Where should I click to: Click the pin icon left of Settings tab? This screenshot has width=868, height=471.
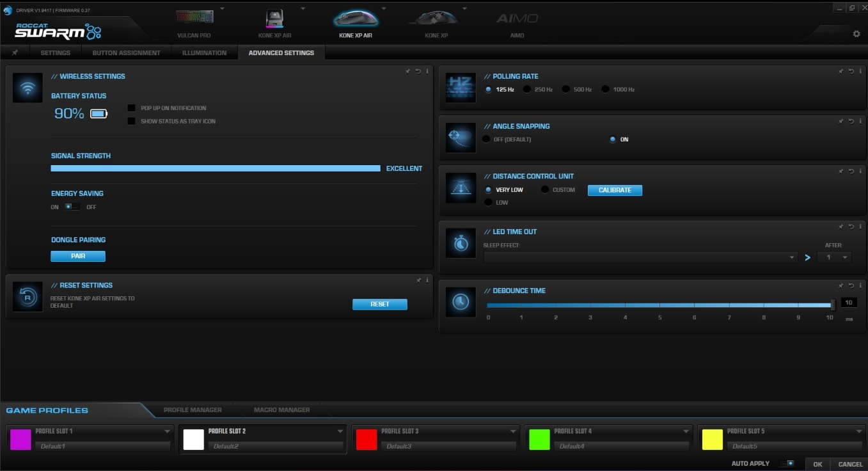click(x=15, y=52)
